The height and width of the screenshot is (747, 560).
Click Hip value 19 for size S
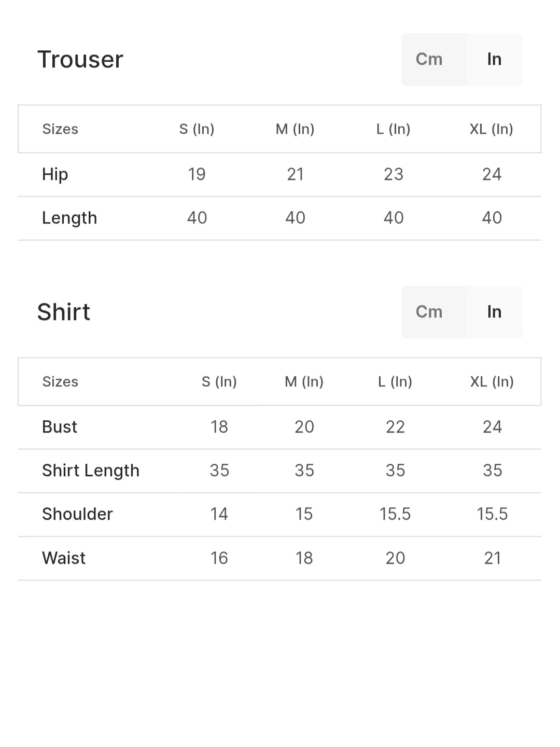point(197,174)
